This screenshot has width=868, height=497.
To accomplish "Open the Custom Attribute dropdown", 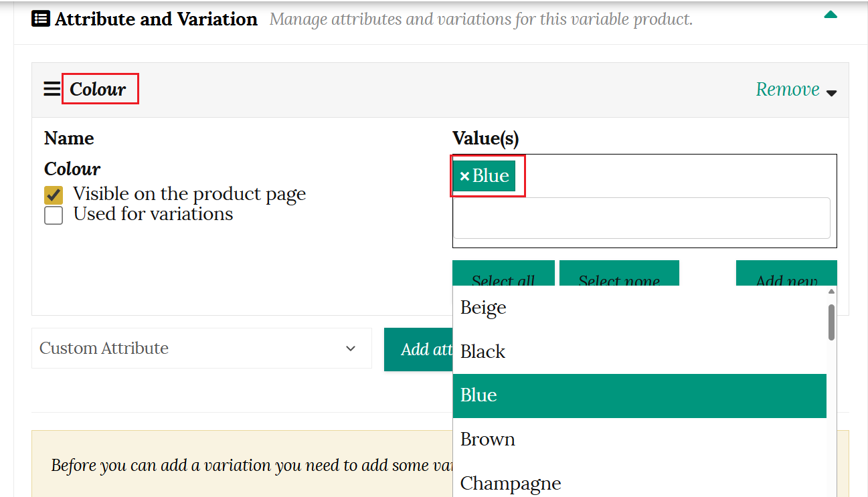I will pos(201,348).
